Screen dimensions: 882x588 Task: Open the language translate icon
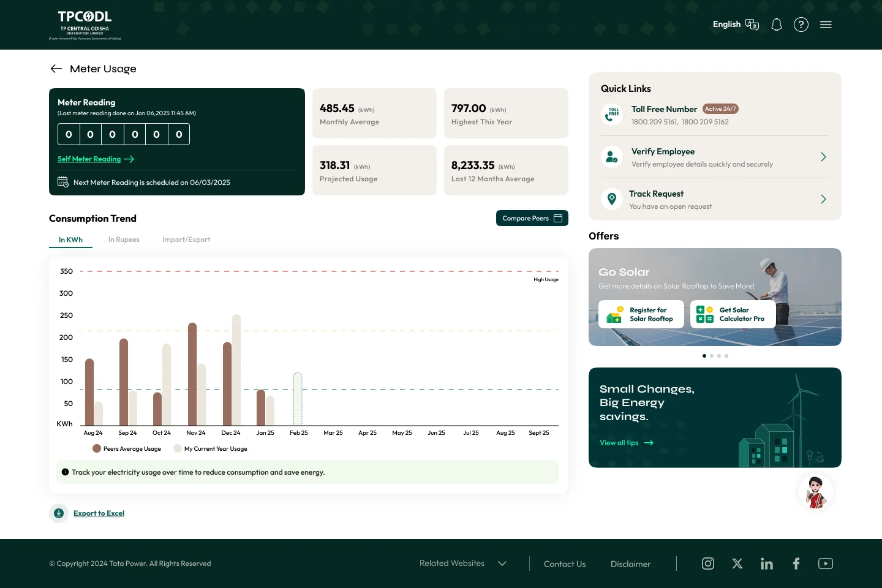click(x=752, y=24)
